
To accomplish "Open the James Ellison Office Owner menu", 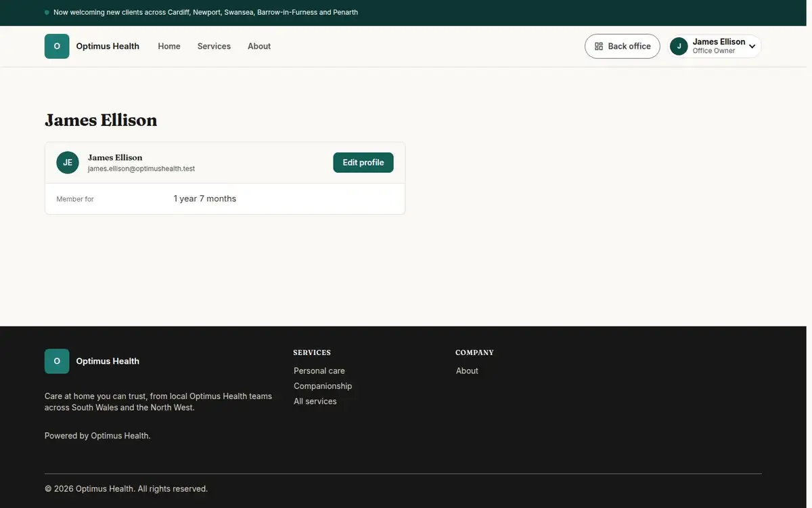I will [714, 46].
